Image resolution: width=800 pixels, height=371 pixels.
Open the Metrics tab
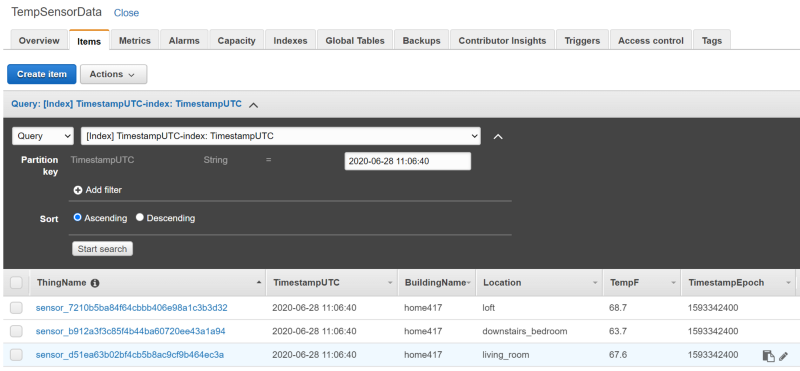tap(135, 41)
